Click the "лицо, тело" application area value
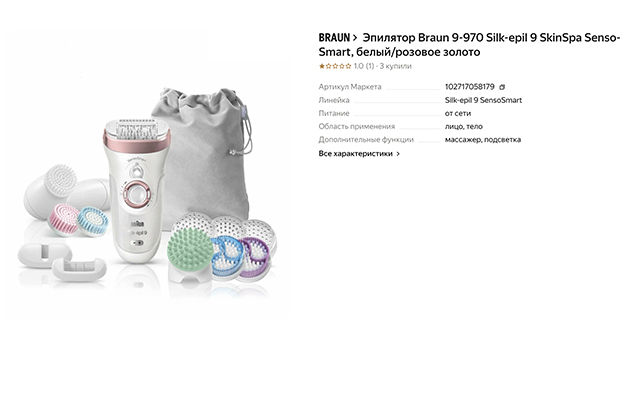This screenshot has width=630, height=400. (x=464, y=127)
